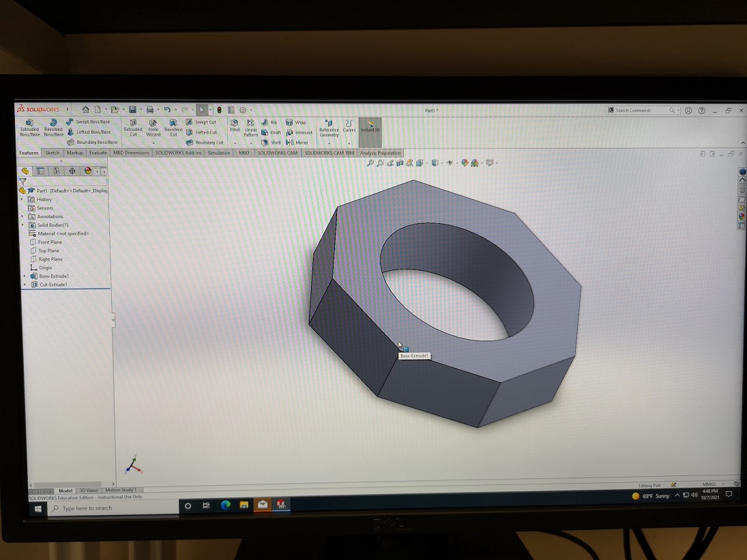Open the Hole Wizard tool
This screenshot has width=747, height=560.
click(153, 128)
